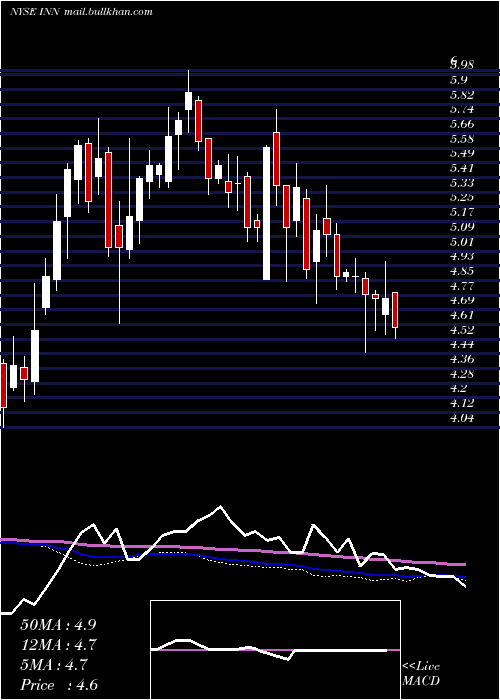Click the 4.69 price axis label
Image resolution: width=500 pixels, height=700 pixels.
(x=462, y=300)
